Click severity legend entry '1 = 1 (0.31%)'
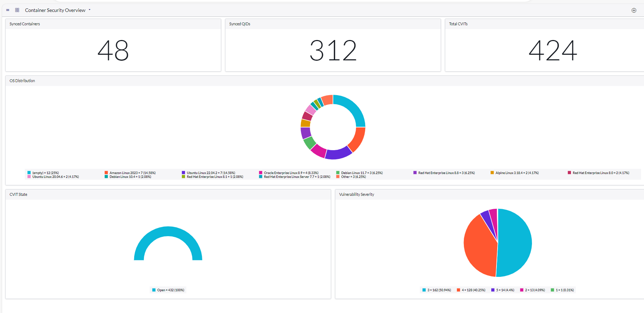Screen dimensions: 644x313 click(563, 290)
